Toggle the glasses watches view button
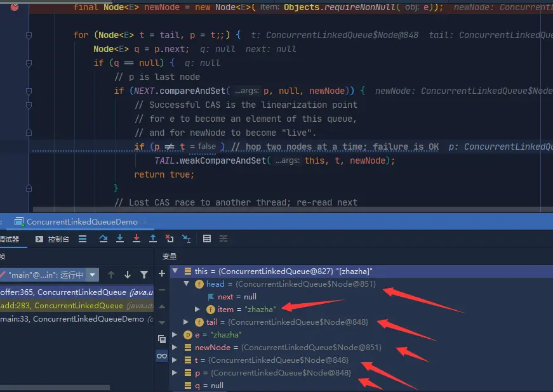The image size is (553, 392). [162, 356]
